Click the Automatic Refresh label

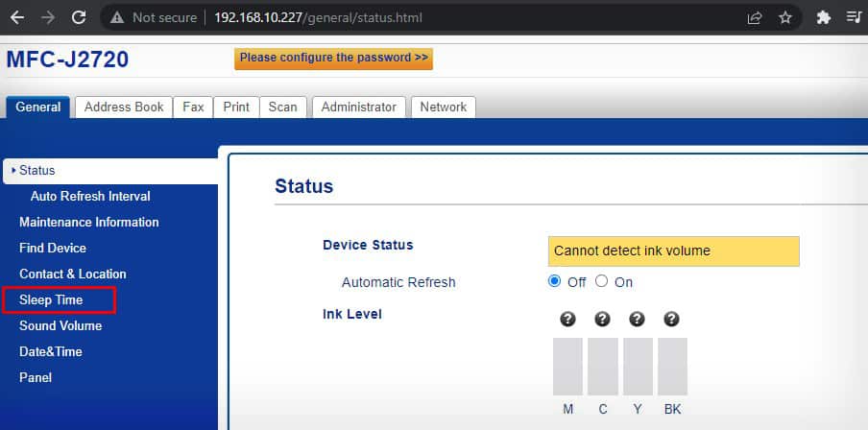[x=398, y=282]
